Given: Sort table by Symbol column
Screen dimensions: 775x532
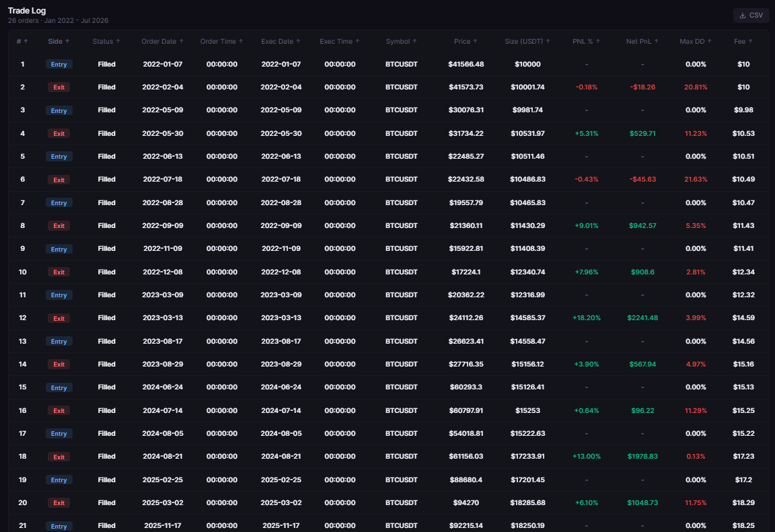Looking at the screenshot, I should pyautogui.click(x=402, y=42).
